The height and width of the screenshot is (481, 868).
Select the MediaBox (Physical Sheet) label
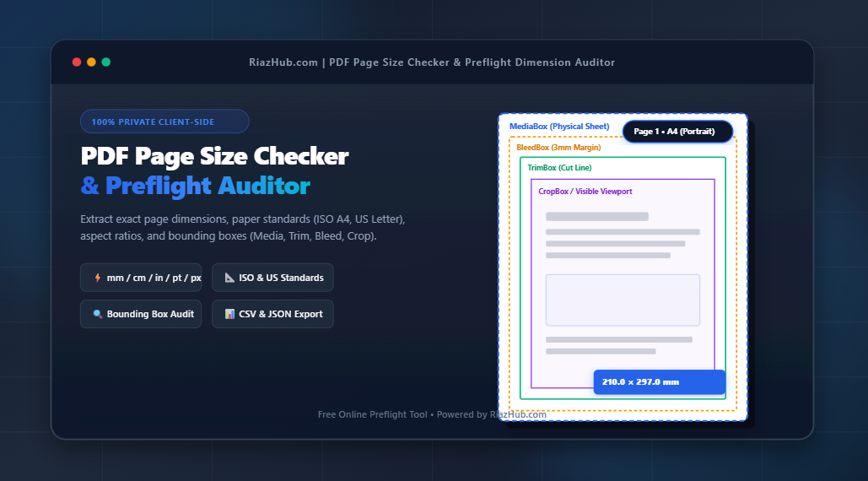coord(559,127)
